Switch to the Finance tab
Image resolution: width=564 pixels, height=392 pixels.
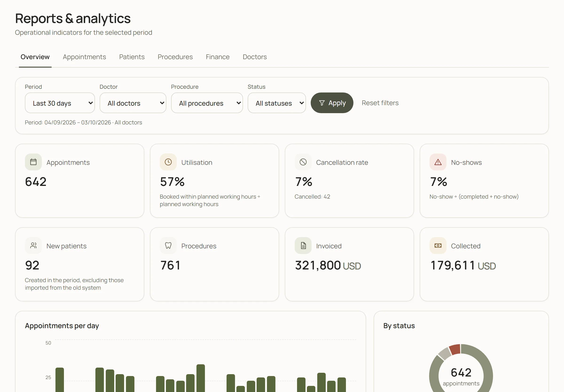[218, 57]
